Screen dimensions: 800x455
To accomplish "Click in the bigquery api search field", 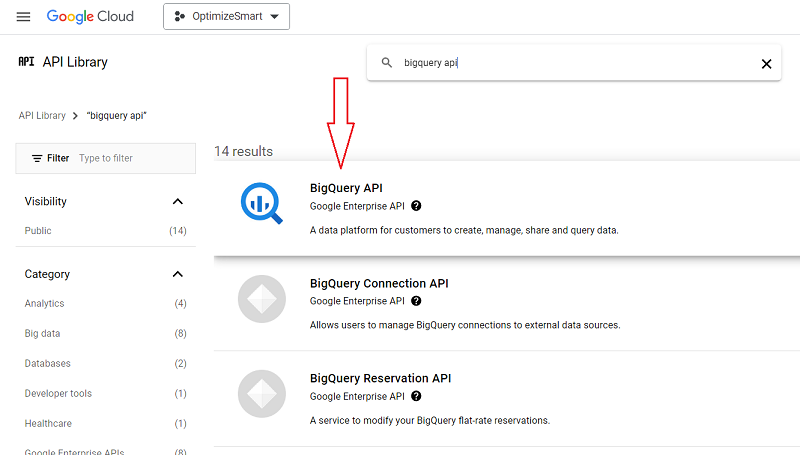I will tap(574, 63).
